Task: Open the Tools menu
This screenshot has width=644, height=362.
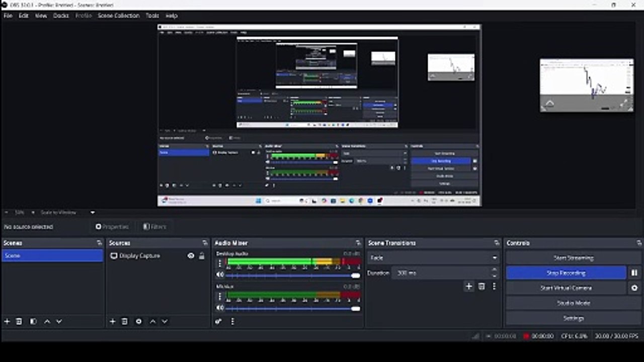Action: 152,16
